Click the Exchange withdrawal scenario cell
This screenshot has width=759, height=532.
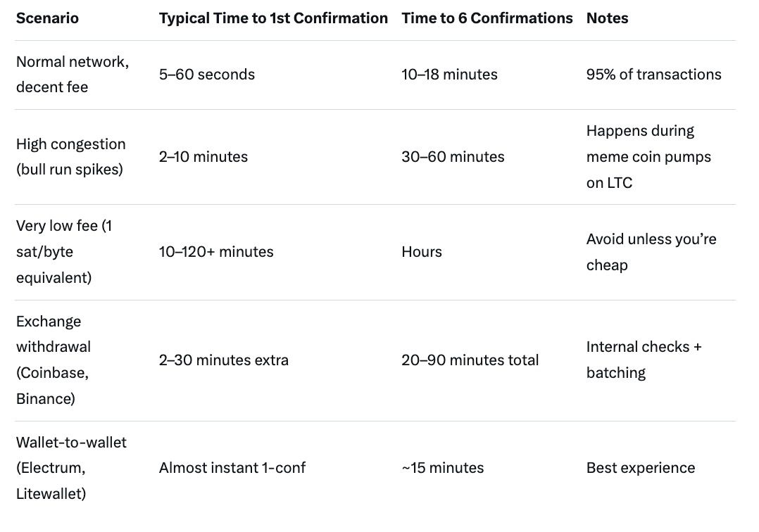pyautogui.click(x=53, y=360)
